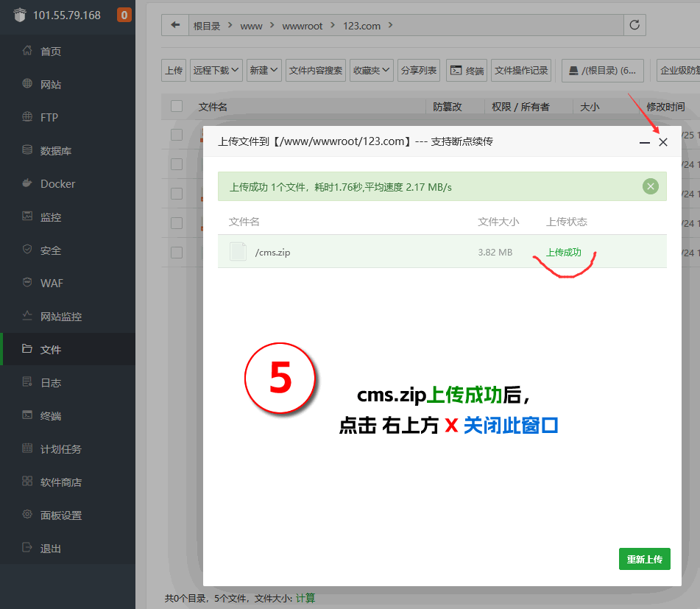
Task: Click the 计算 link at bottom
Action: click(x=305, y=598)
